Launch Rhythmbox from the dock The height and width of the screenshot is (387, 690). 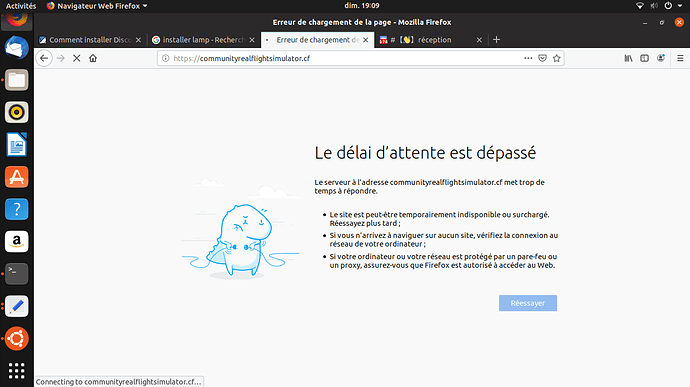17,112
